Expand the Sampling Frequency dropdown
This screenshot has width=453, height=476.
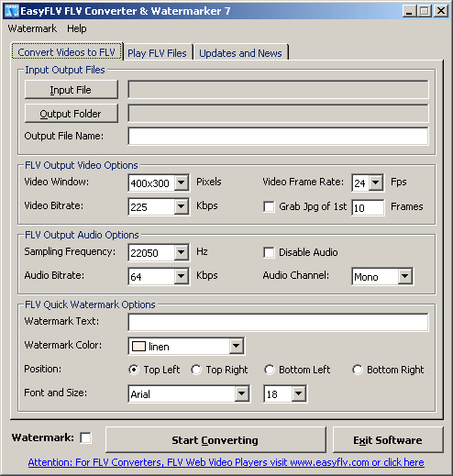tap(182, 252)
